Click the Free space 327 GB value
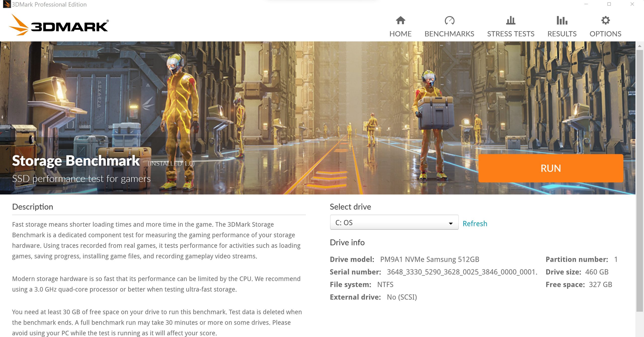The image size is (644, 337). coord(600,284)
